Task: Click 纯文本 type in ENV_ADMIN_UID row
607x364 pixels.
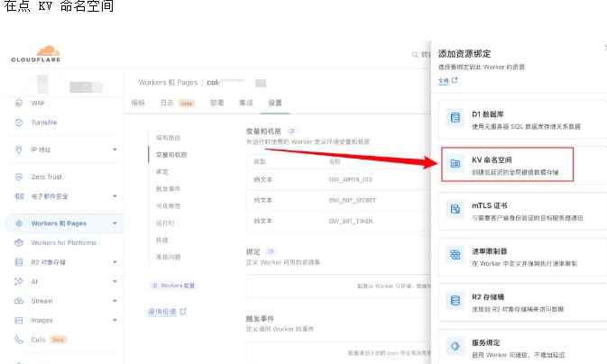Action: click(262, 179)
